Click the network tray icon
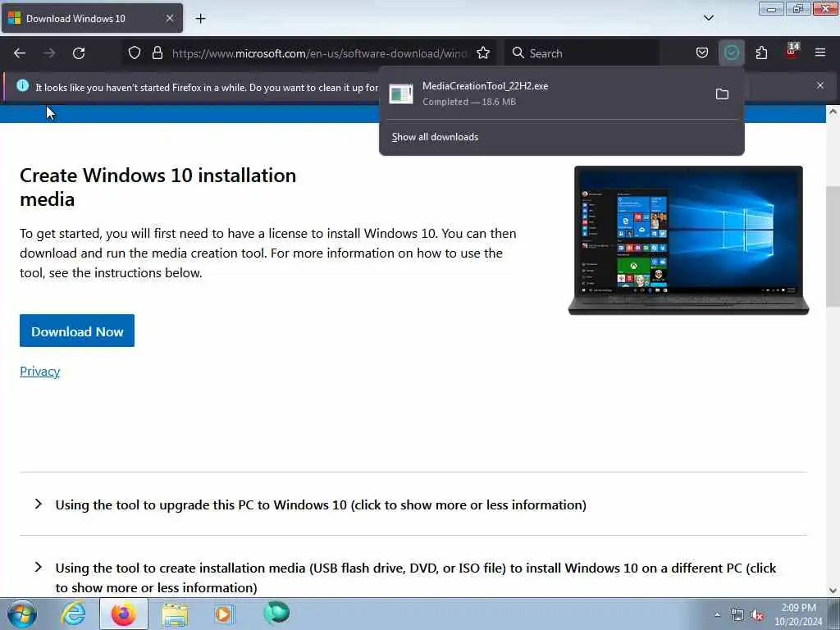 (737, 615)
